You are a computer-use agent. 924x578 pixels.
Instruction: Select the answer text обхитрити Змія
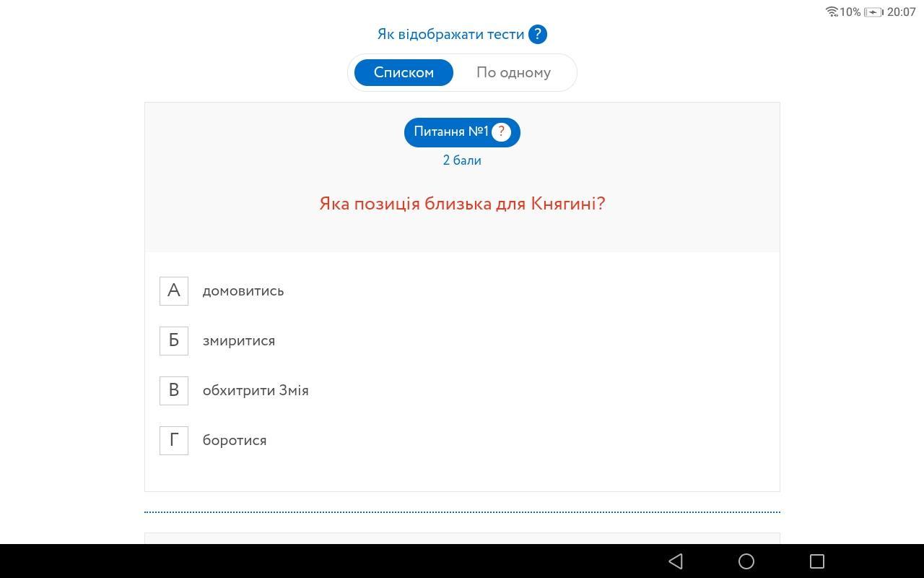click(256, 391)
